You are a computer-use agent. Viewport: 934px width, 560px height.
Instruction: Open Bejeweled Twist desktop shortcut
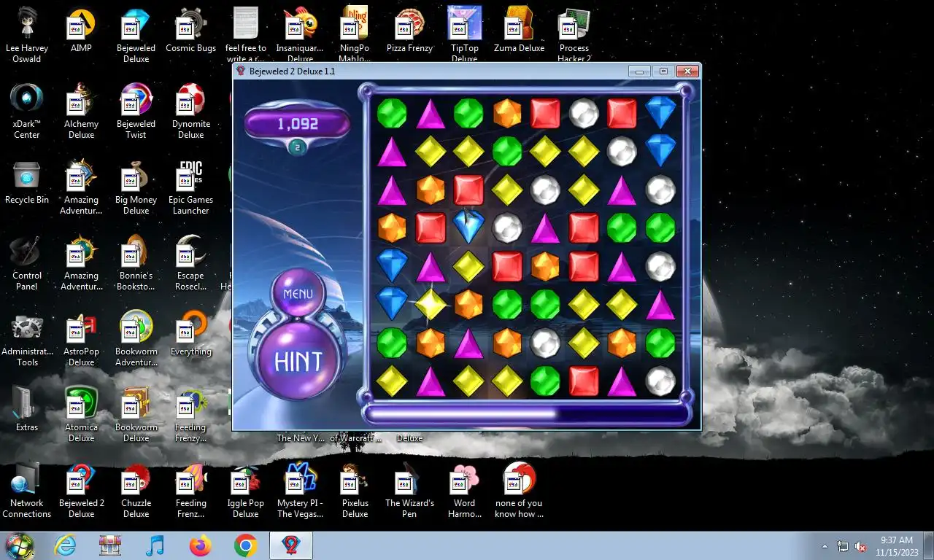pos(136,111)
